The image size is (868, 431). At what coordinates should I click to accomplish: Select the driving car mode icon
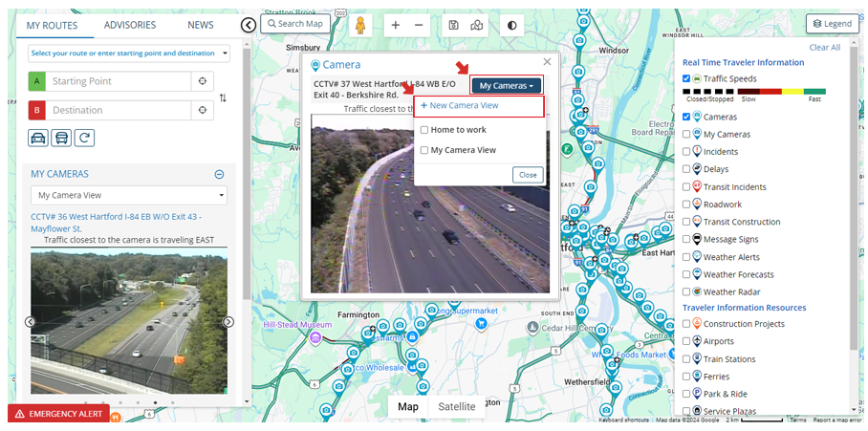pos(38,138)
